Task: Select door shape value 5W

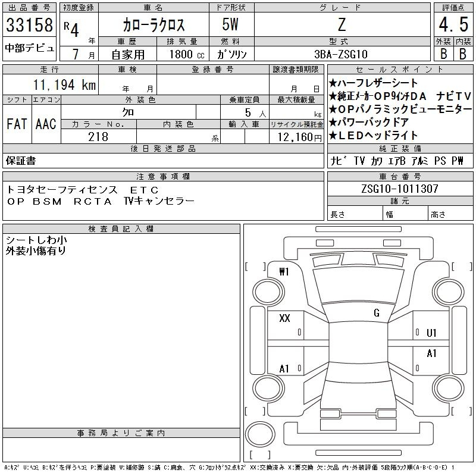Action: [x=230, y=24]
